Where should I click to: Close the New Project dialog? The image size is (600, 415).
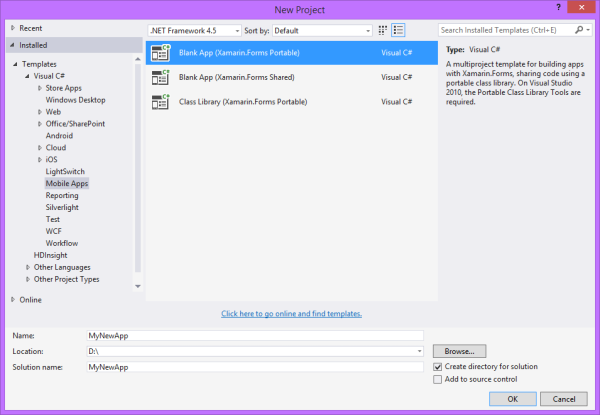[x=582, y=7]
